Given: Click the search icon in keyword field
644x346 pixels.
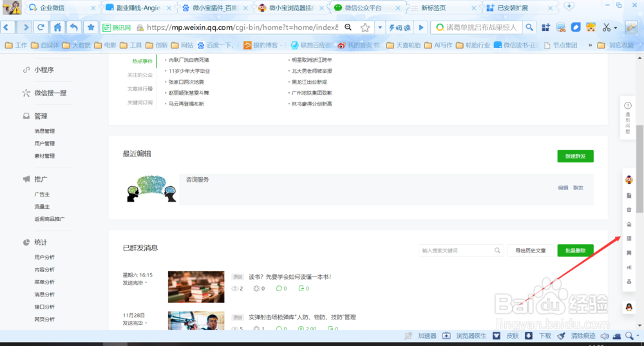Looking at the screenshot, I should [x=497, y=250].
